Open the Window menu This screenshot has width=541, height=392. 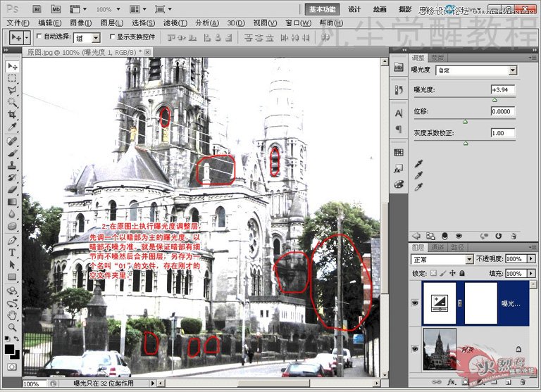point(298,23)
